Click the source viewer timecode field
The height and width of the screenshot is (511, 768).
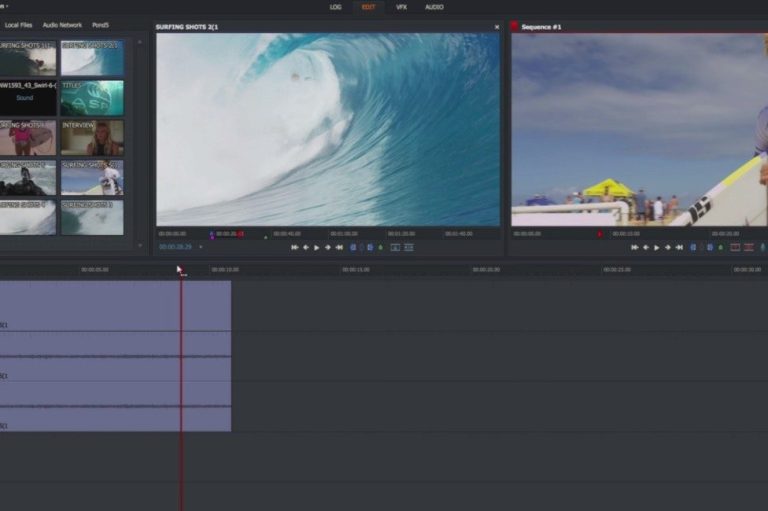[x=175, y=247]
